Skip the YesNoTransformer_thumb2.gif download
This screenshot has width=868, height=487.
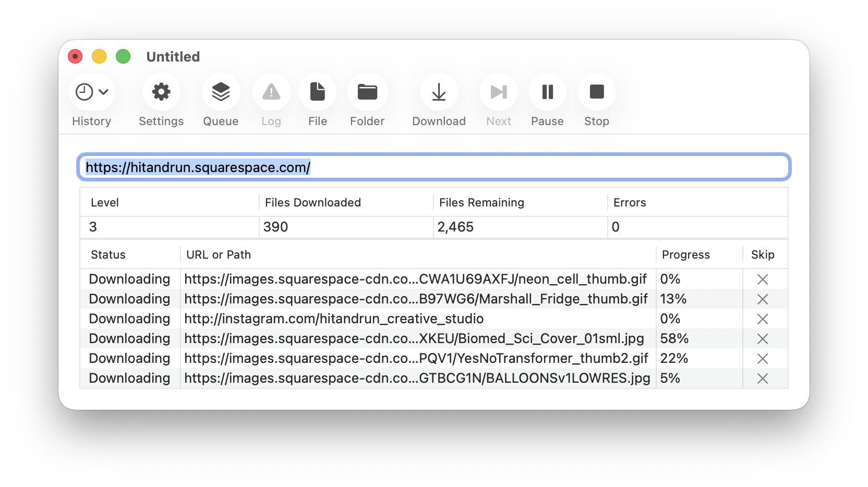pos(762,359)
